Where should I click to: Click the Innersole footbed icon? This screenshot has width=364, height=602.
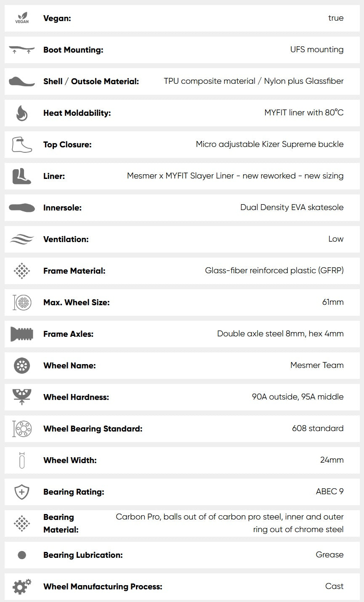pyautogui.click(x=22, y=208)
